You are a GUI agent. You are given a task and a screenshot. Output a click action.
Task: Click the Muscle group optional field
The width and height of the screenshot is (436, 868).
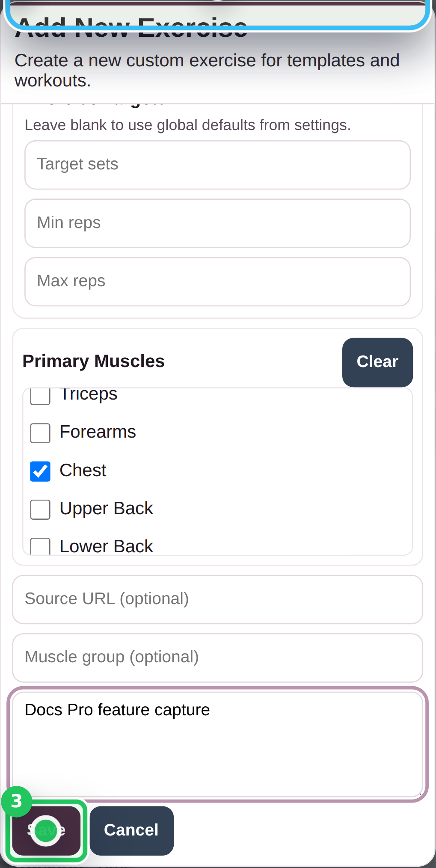217,657
